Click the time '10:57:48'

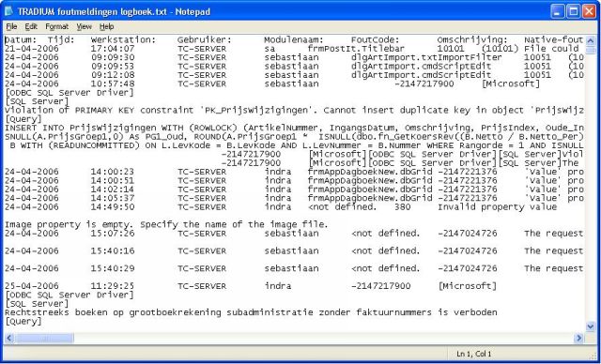point(113,83)
